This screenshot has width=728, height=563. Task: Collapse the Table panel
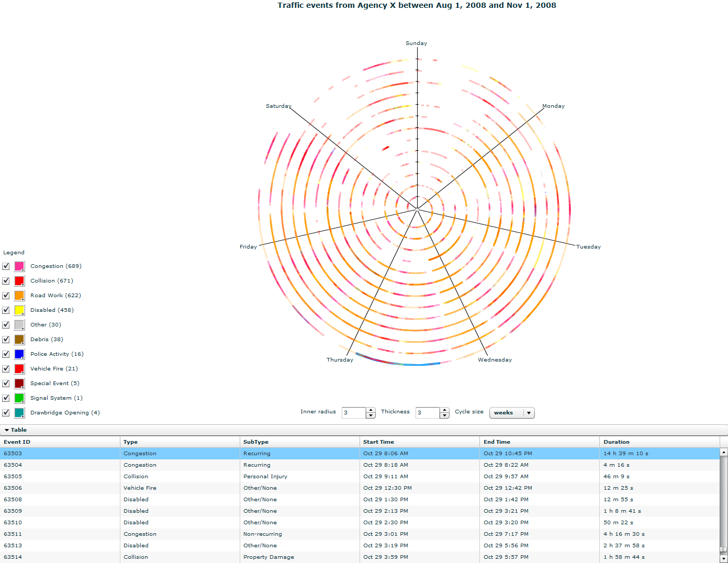(7, 430)
